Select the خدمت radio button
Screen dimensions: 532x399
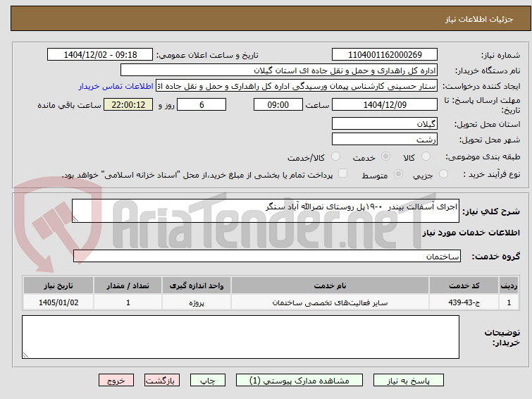[x=385, y=156]
